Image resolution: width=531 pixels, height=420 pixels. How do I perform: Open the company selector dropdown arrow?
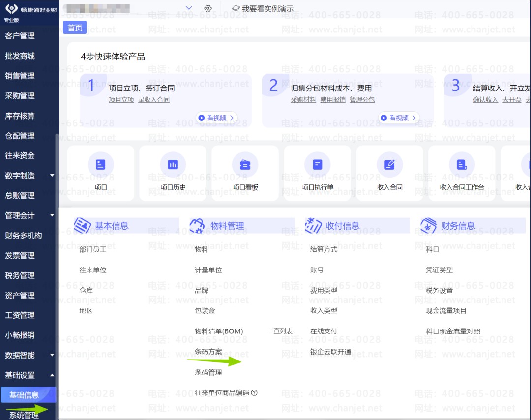pos(189,8)
